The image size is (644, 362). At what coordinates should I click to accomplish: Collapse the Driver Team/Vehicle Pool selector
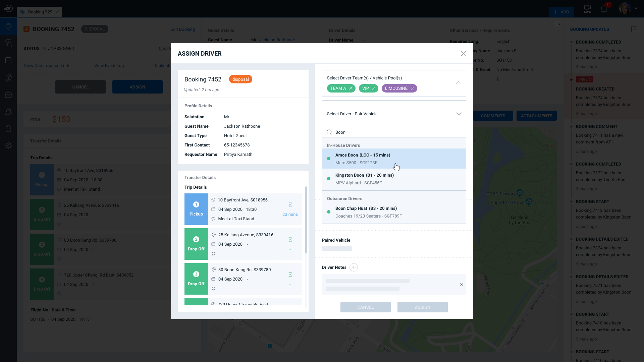click(459, 83)
